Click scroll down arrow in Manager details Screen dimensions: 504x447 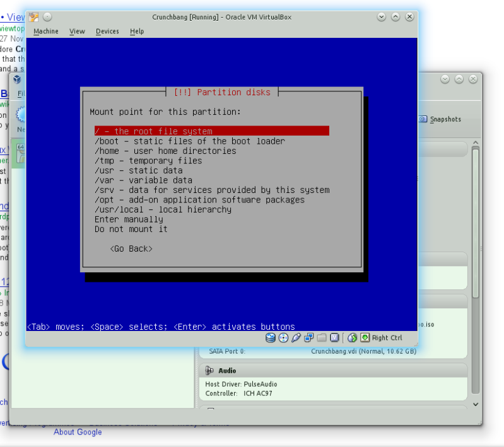(x=476, y=404)
